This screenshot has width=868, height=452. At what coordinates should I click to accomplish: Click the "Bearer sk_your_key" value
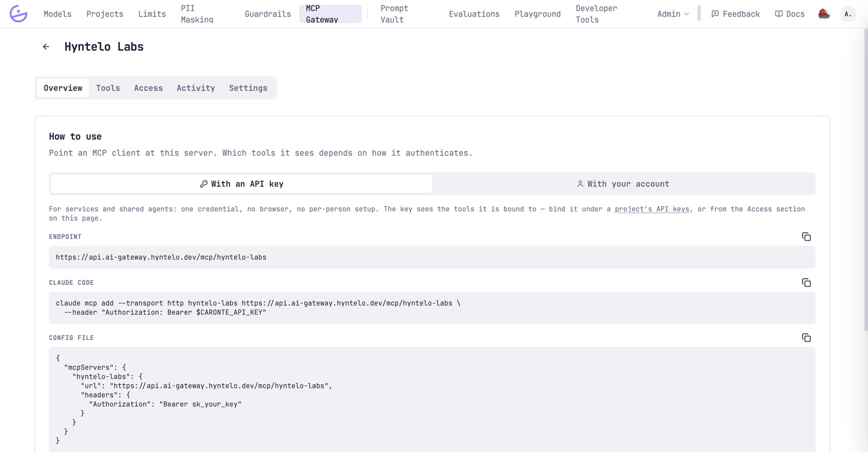[x=200, y=404]
